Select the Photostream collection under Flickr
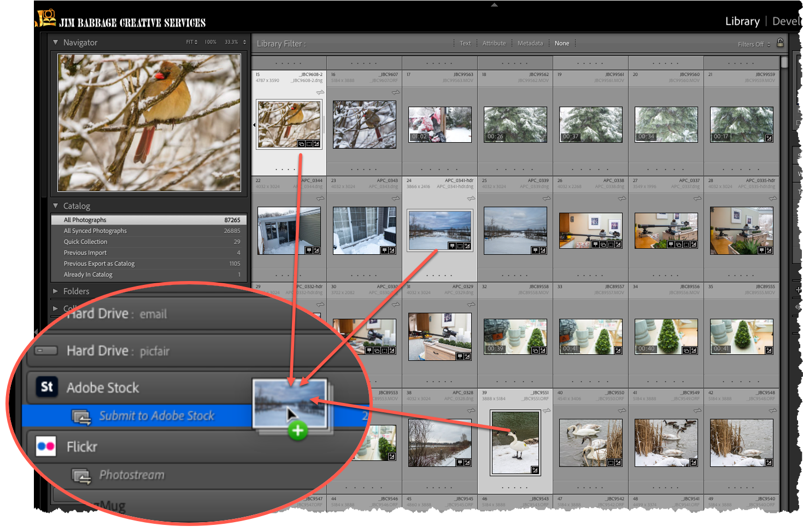Screen dimensions: 803x532 pos(132,475)
